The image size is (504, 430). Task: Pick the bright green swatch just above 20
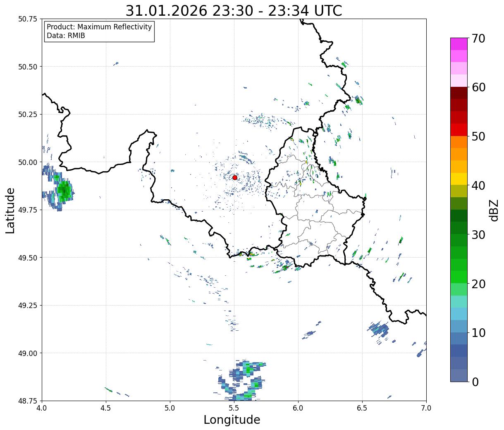pos(459,277)
